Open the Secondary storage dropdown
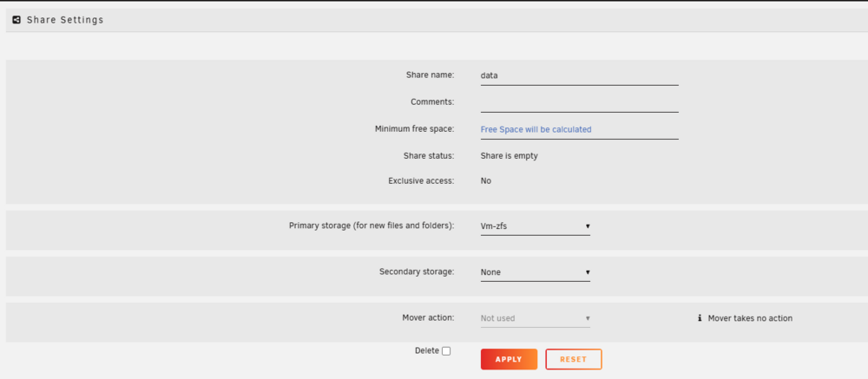Screen dimensions: 868x379 536,272
